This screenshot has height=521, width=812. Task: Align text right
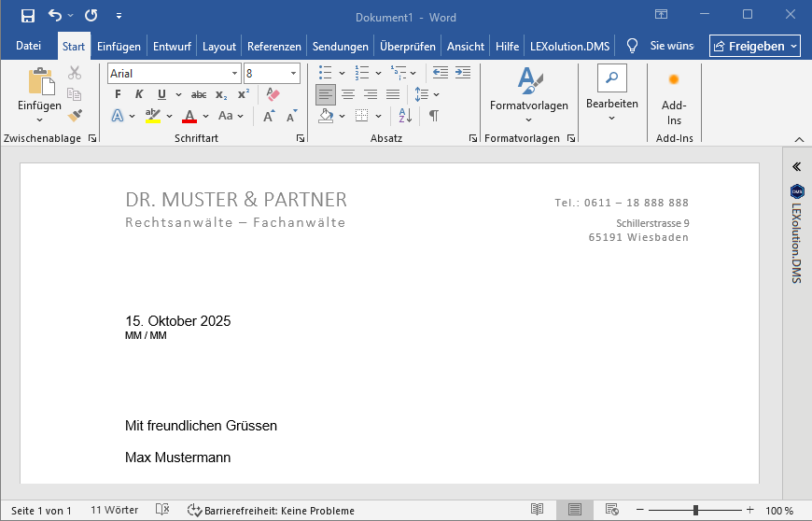371,94
